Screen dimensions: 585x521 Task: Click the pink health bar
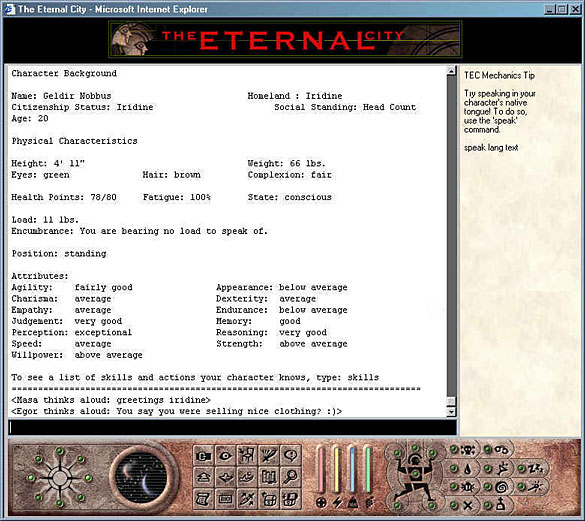tap(321, 471)
